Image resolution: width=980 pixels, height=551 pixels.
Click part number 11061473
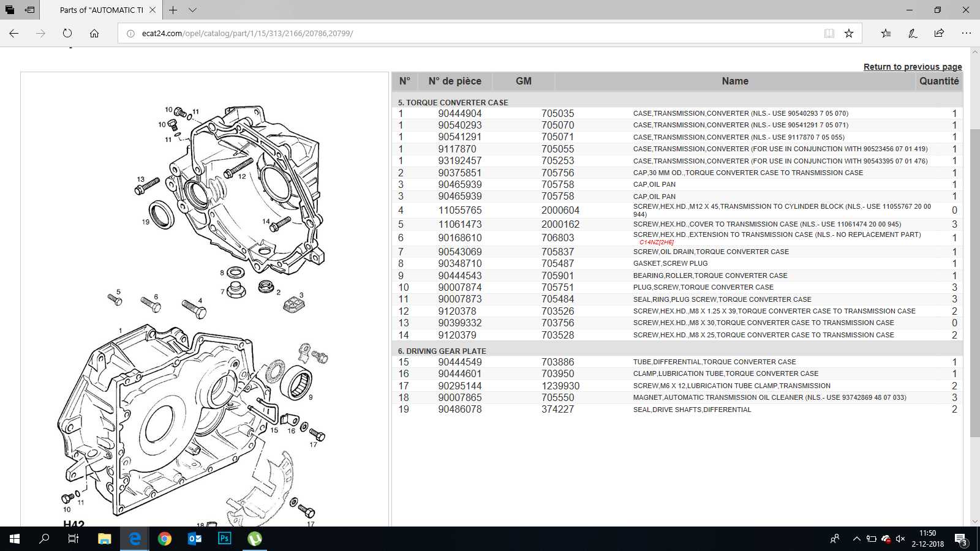click(460, 224)
